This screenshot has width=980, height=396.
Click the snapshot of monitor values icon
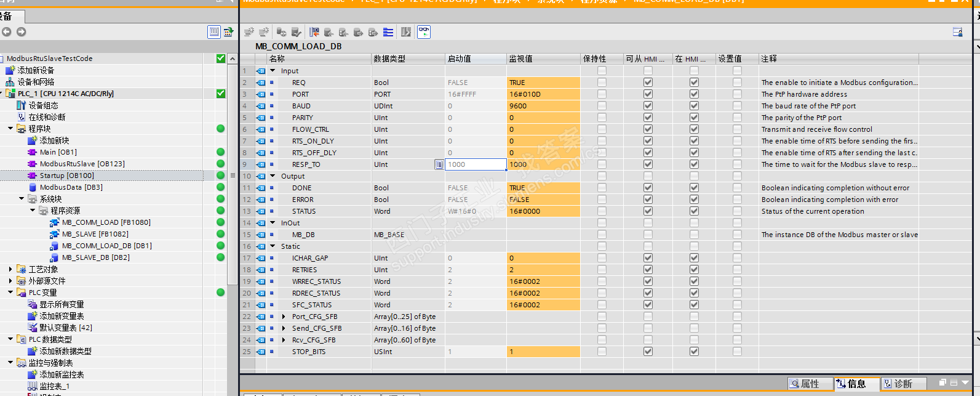[x=314, y=32]
